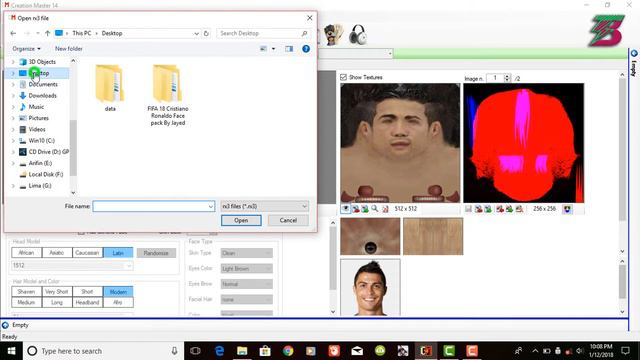Viewport: 640px width, 360px height.
Task: Open the Eyes Color Light Brown dropdown
Action: click(247, 269)
